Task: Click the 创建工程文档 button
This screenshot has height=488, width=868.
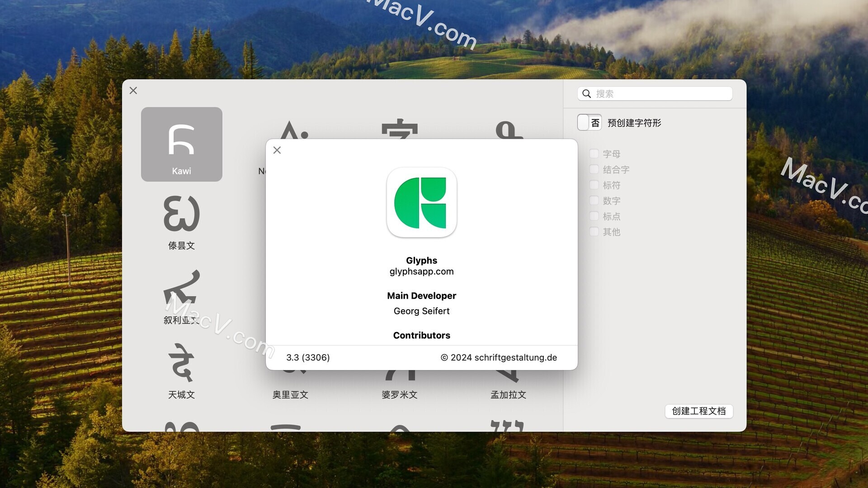Action: 698,411
